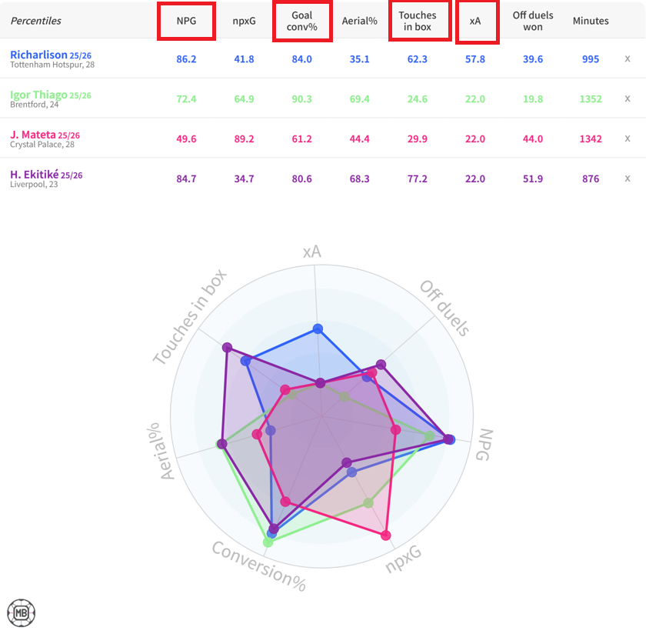Select Touches in box column header
The height and width of the screenshot is (644, 649).
tap(417, 21)
